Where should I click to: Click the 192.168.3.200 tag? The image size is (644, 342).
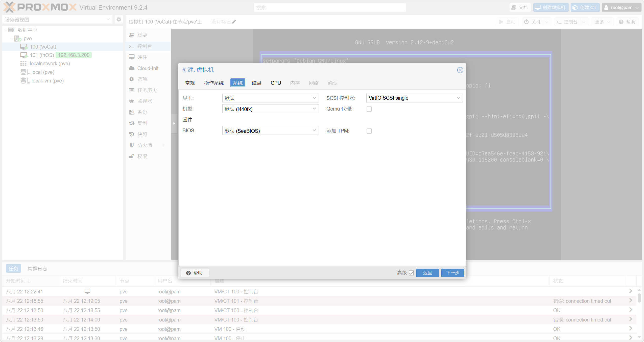pyautogui.click(x=74, y=55)
